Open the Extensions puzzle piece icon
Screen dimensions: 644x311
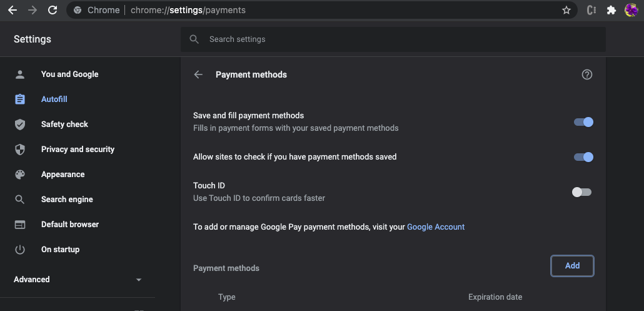click(611, 10)
